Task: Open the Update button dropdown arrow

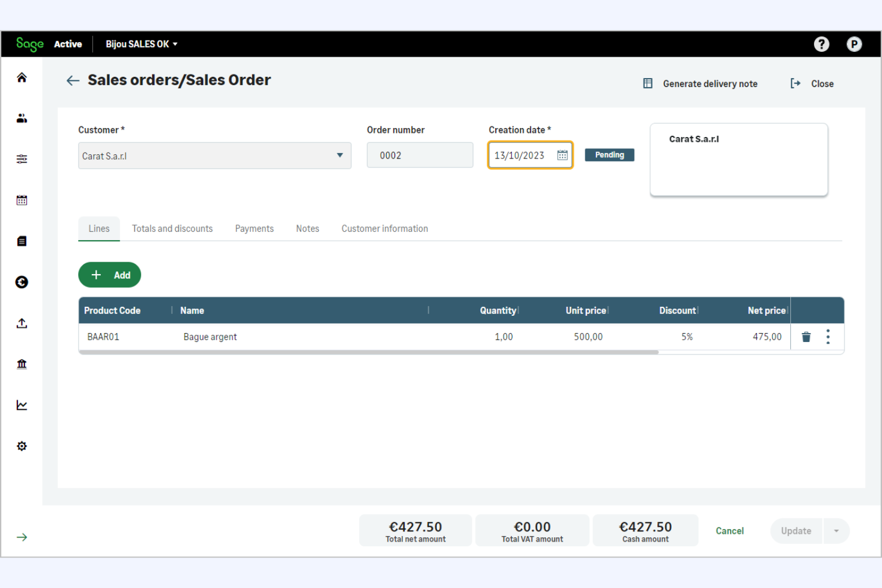Action: pyautogui.click(x=837, y=531)
